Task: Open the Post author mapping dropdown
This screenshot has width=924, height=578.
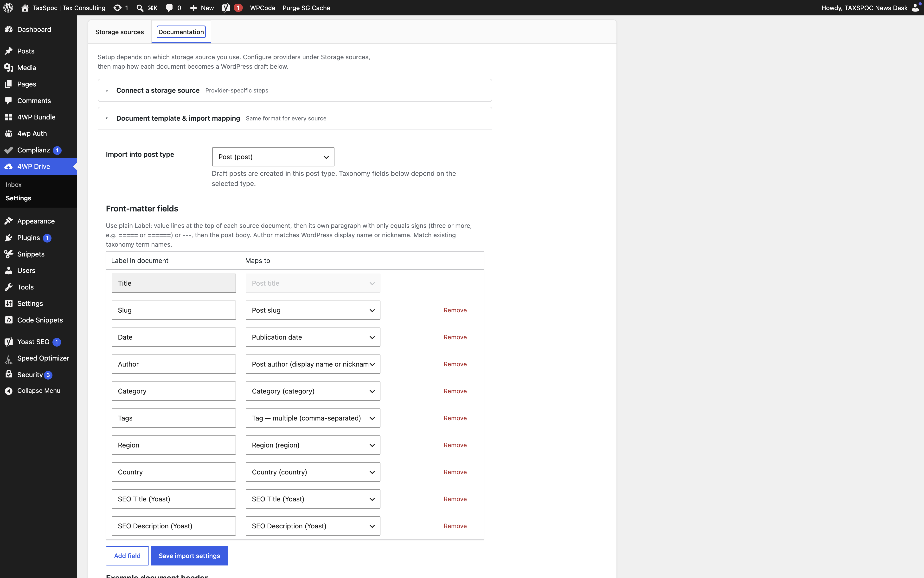Action: [x=313, y=364]
